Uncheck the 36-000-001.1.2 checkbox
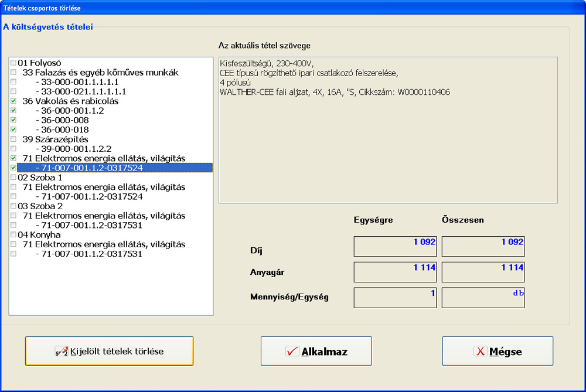Screen dimensions: 586x392 tap(13, 111)
